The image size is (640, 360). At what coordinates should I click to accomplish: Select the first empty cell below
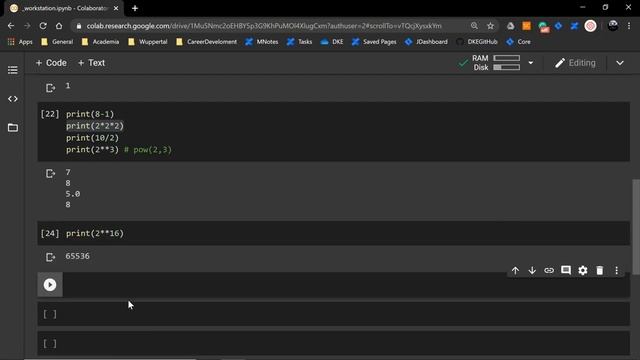pyautogui.click(x=333, y=314)
